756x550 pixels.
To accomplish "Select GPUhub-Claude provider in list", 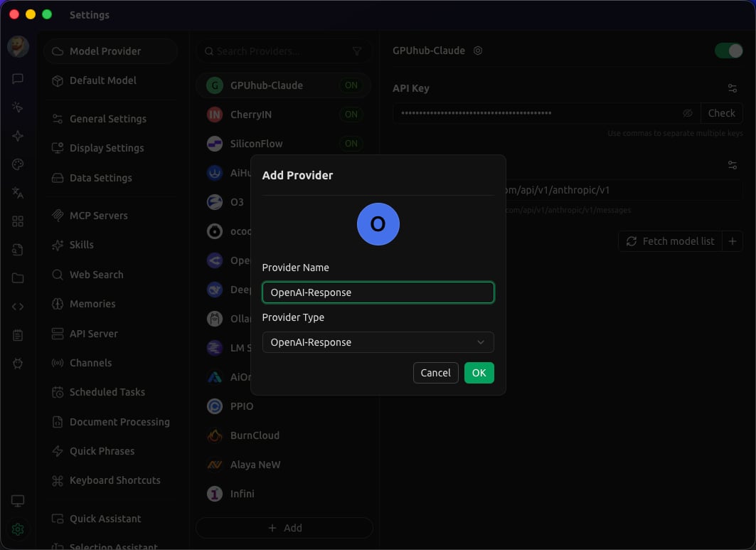I will point(284,85).
